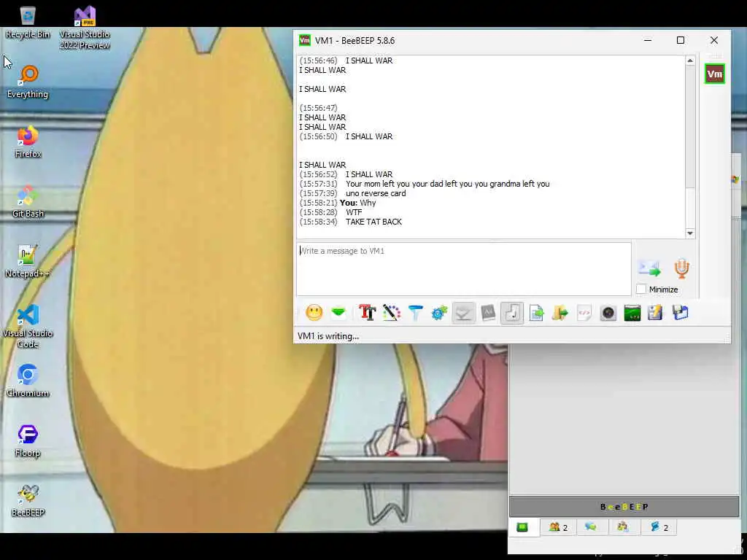This screenshot has height=560, width=747.
Task: Click the chat scrollbar down arrow
Action: 690,233
